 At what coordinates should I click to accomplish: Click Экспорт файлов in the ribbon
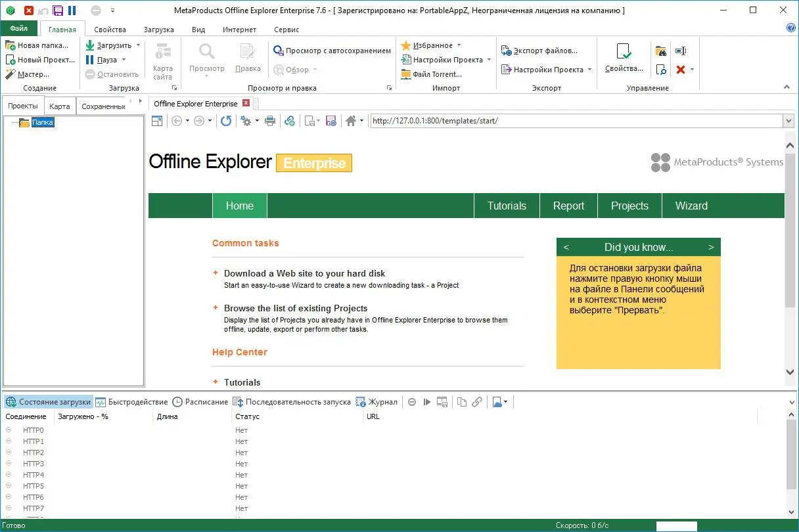539,51
